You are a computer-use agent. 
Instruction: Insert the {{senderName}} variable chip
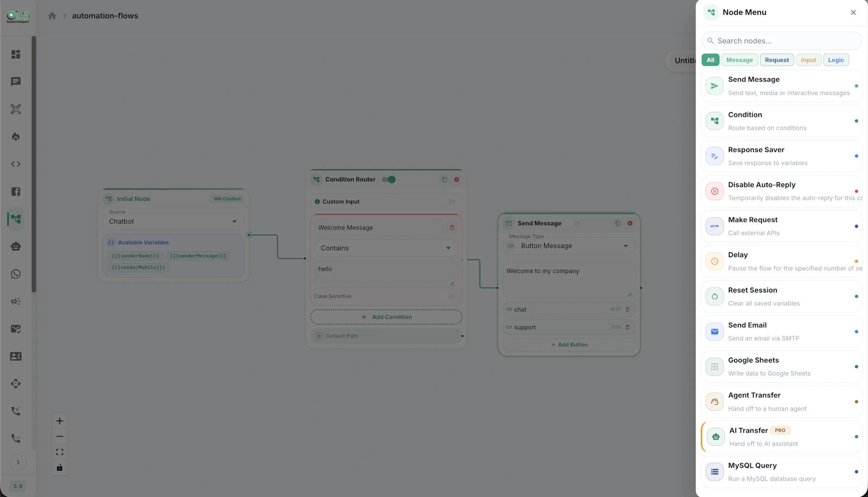pos(136,256)
